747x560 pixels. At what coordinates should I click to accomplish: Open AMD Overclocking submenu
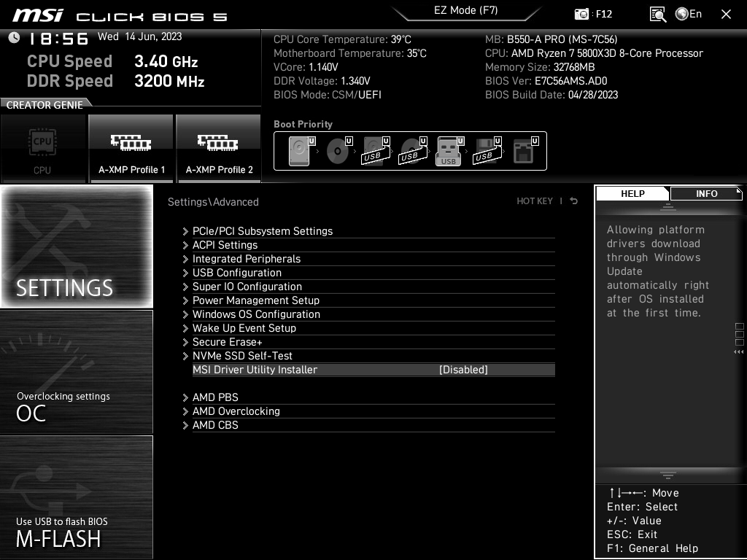click(x=236, y=411)
